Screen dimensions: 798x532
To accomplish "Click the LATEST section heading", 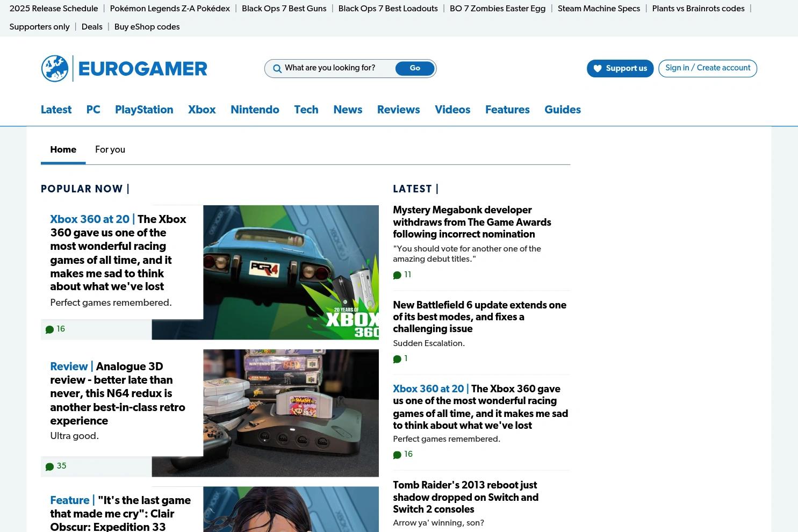I will 415,189.
